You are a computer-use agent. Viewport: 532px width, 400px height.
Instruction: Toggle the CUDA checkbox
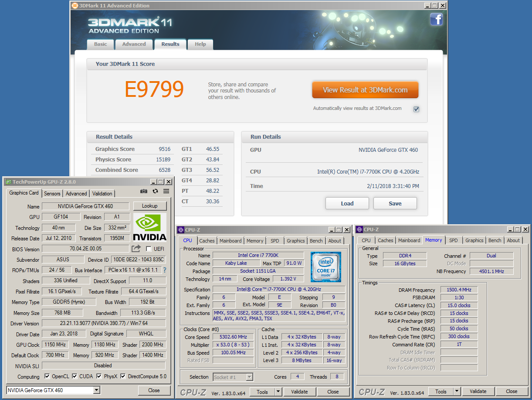point(75,376)
